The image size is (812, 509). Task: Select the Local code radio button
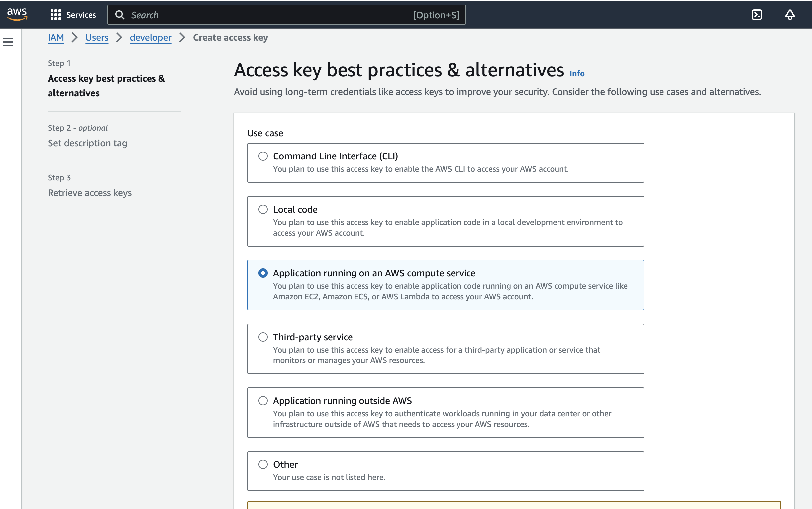click(x=263, y=209)
